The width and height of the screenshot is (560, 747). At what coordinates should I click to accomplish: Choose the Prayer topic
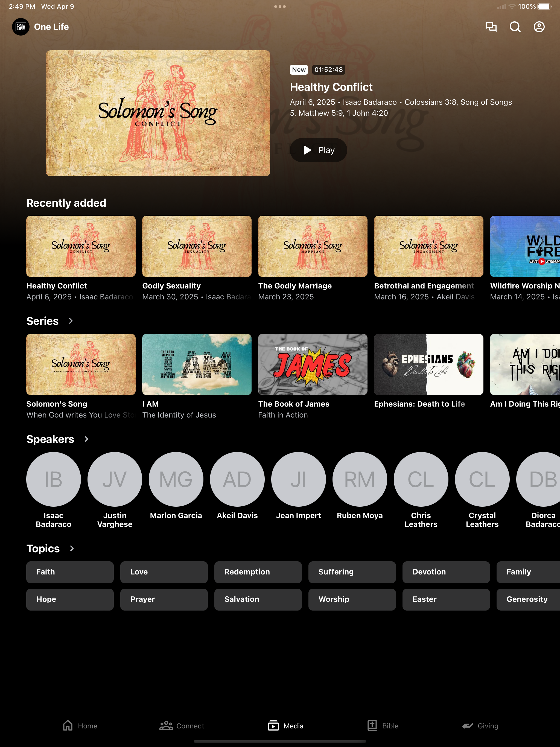(x=164, y=599)
